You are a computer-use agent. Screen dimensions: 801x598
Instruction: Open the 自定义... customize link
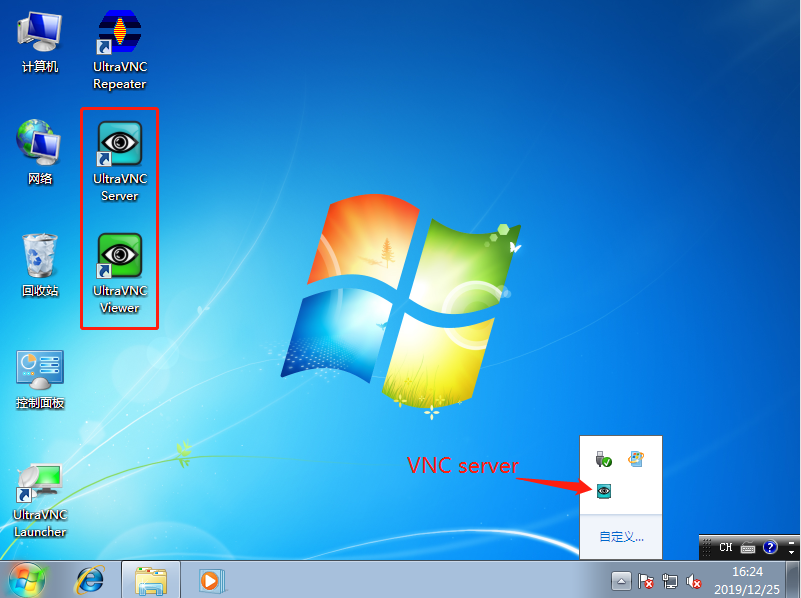tap(621, 537)
